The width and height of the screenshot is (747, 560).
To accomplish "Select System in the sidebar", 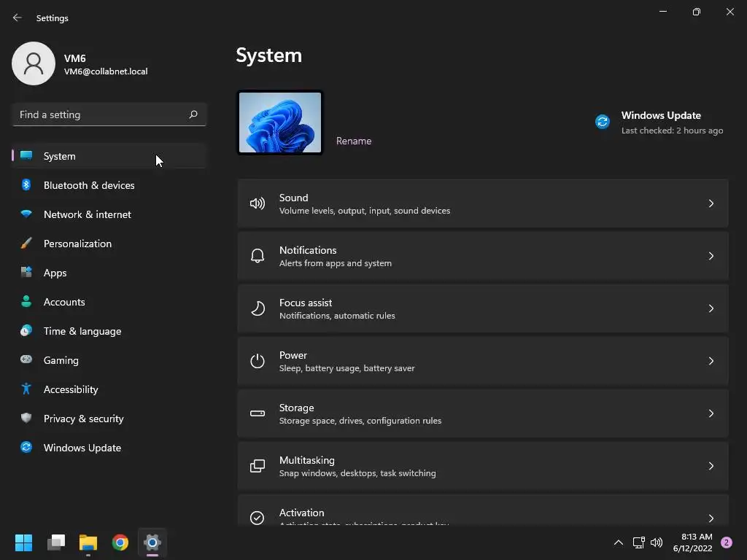I will tap(109, 156).
